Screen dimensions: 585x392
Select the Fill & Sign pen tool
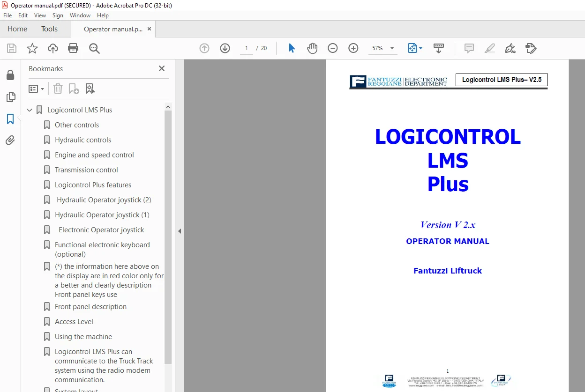(x=510, y=48)
